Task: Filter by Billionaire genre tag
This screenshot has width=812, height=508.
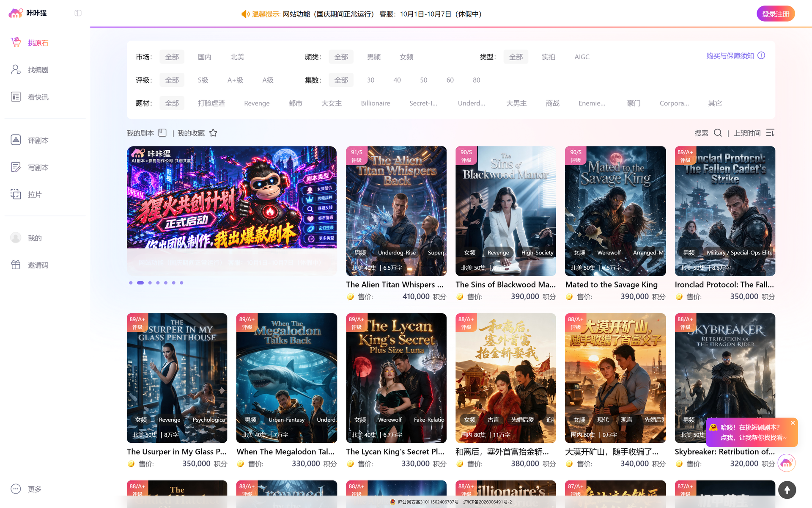Action: click(x=376, y=103)
